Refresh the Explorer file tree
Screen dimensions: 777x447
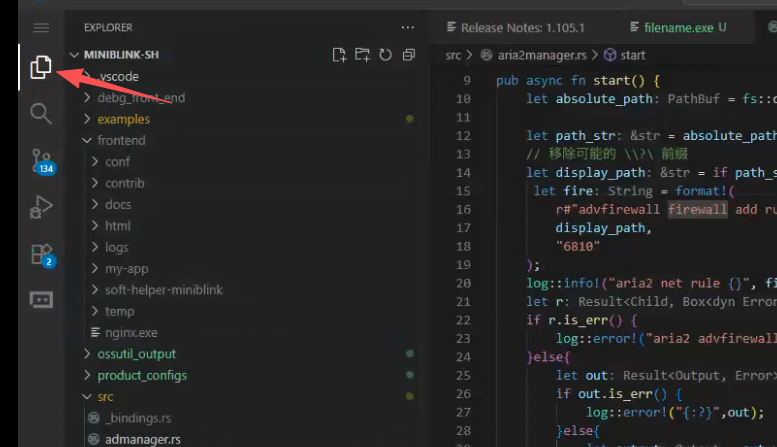[386, 55]
